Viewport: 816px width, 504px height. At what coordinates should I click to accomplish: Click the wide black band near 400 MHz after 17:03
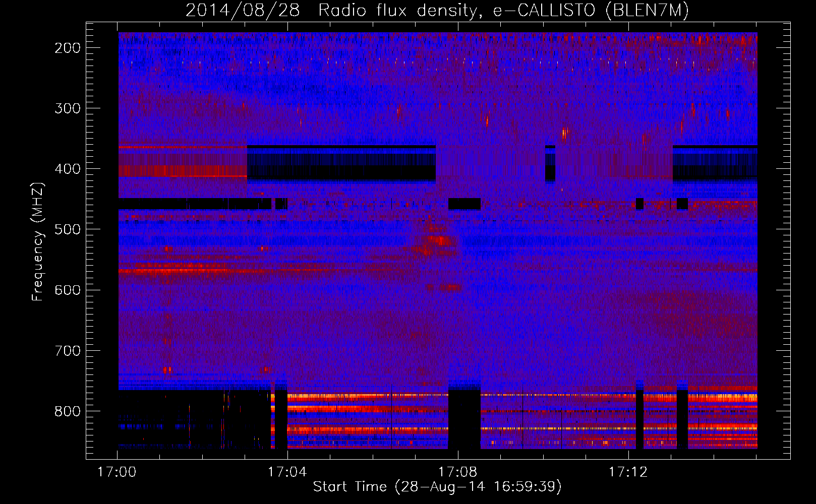(341, 164)
